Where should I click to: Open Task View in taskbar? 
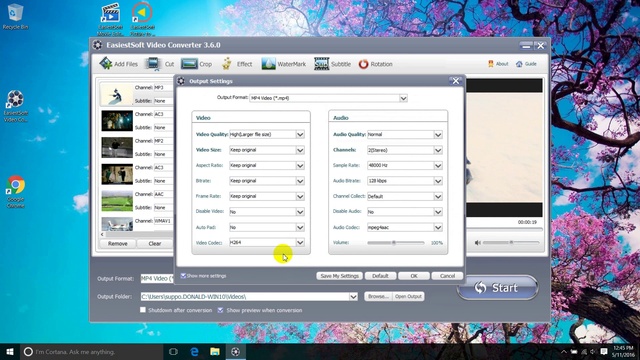tap(173, 351)
